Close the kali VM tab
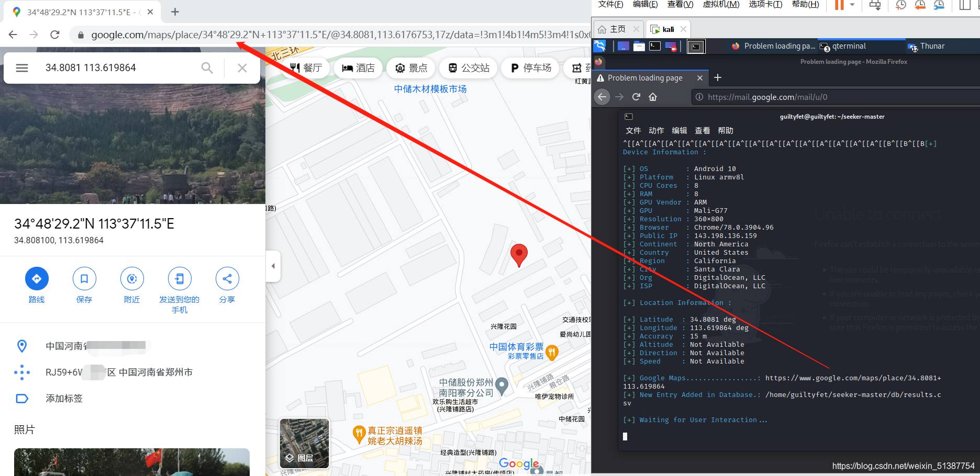 pos(683,29)
